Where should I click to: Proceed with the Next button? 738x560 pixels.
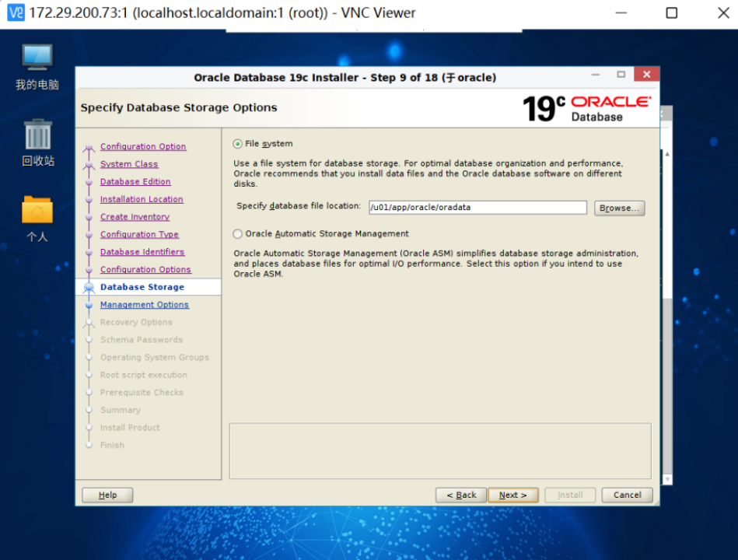point(512,495)
